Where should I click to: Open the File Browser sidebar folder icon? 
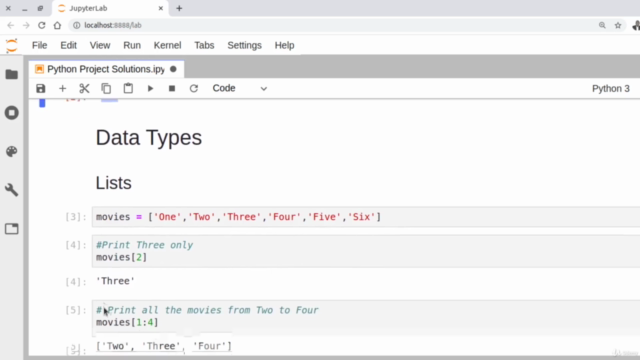[x=11, y=74]
